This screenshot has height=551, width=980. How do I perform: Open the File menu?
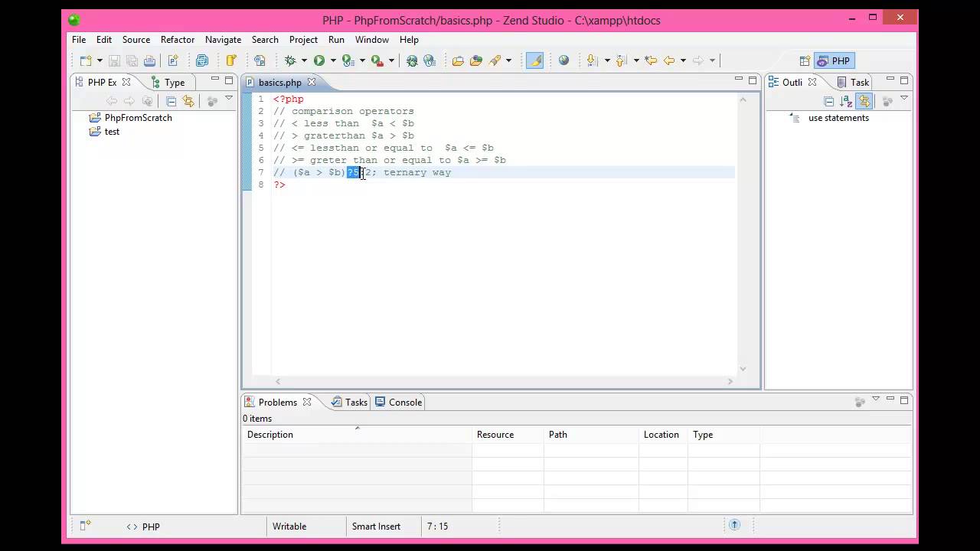pos(79,39)
